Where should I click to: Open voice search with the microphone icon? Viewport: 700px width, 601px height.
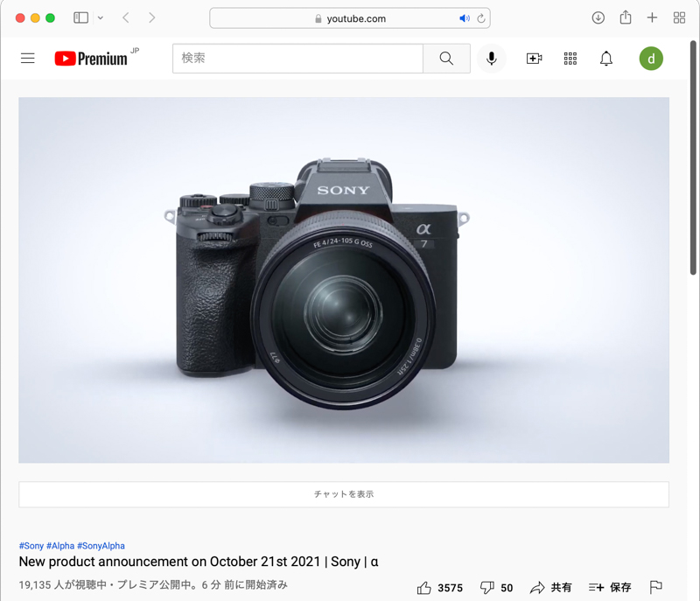click(x=491, y=59)
